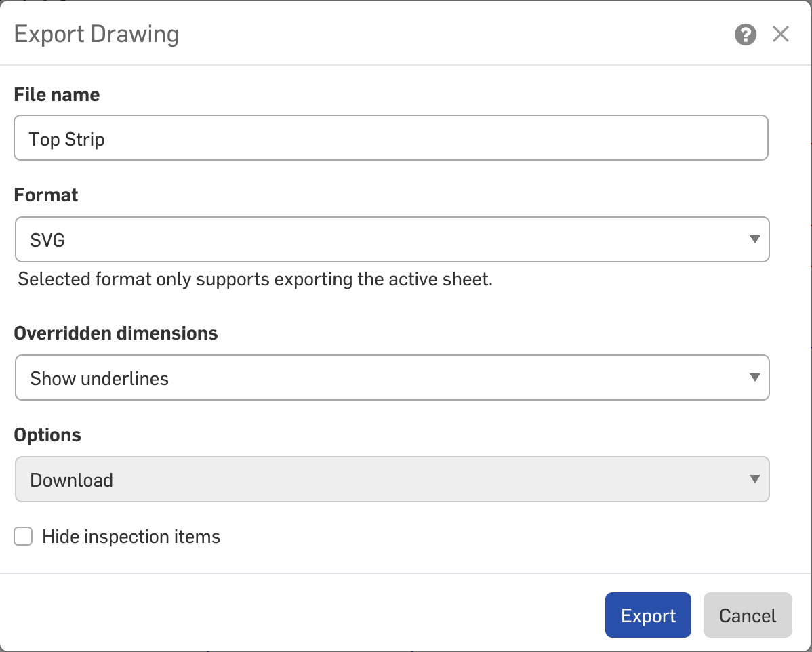Click the Export Drawing dialog title
Viewport: 812px width, 652px height.
(x=96, y=35)
